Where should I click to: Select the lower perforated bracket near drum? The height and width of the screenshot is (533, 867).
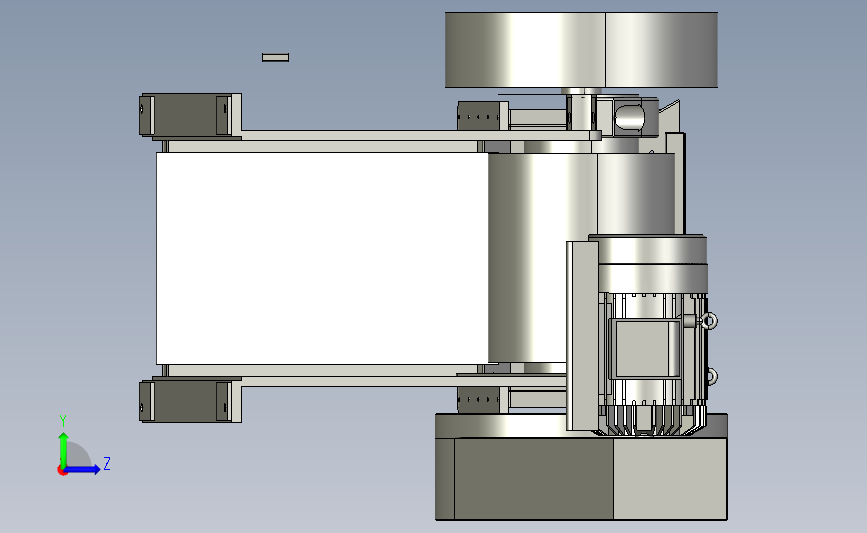[x=482, y=399]
